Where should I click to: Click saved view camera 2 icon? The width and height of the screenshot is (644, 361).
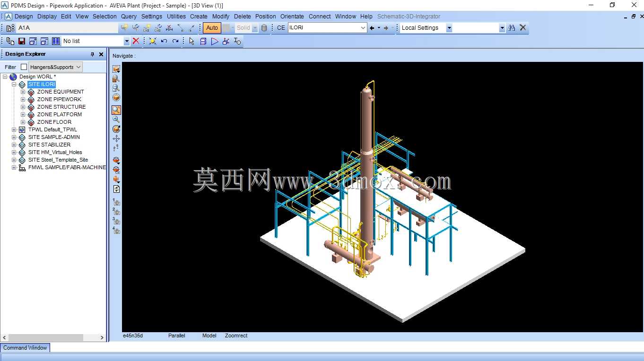(116, 212)
